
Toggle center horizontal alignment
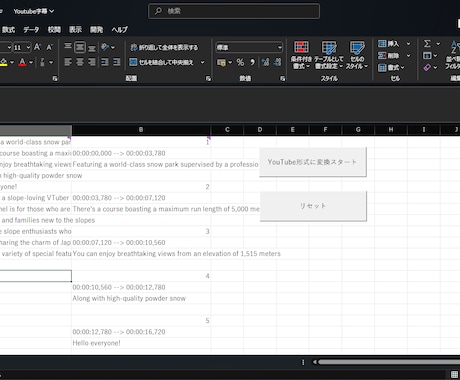80,62
